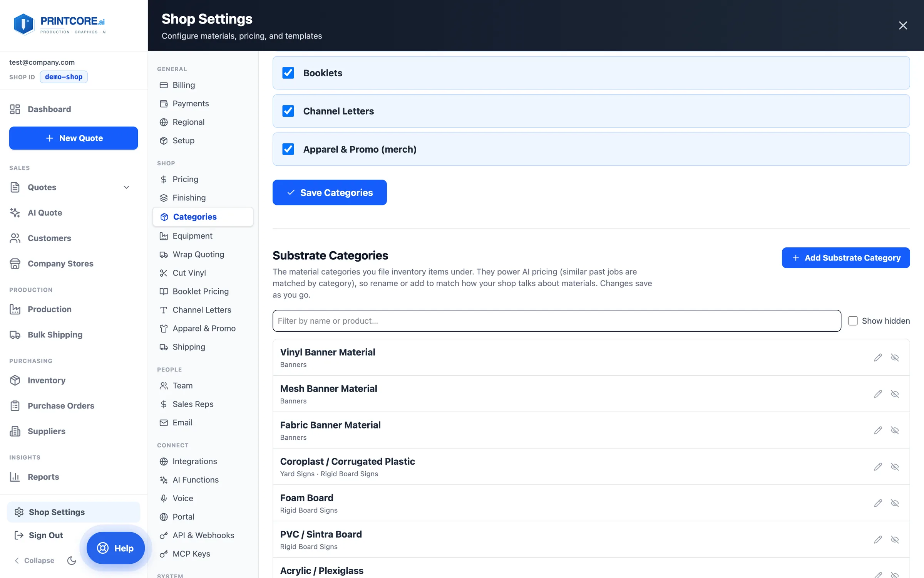This screenshot has height=578, width=924.
Task: Hide Mesh Banner Material with eye-off icon
Action: click(x=895, y=394)
